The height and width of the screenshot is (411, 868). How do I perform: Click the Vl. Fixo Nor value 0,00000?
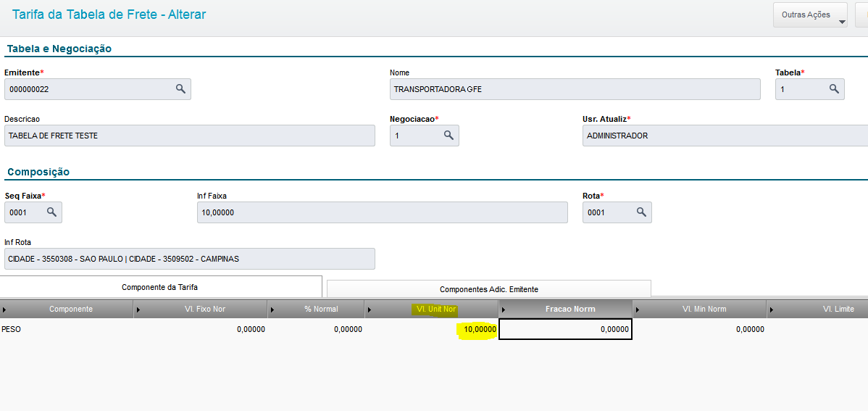251,330
